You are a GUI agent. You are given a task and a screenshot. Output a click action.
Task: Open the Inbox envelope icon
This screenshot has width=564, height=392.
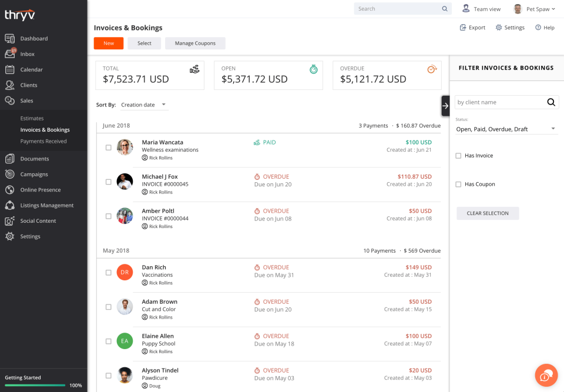coord(10,54)
